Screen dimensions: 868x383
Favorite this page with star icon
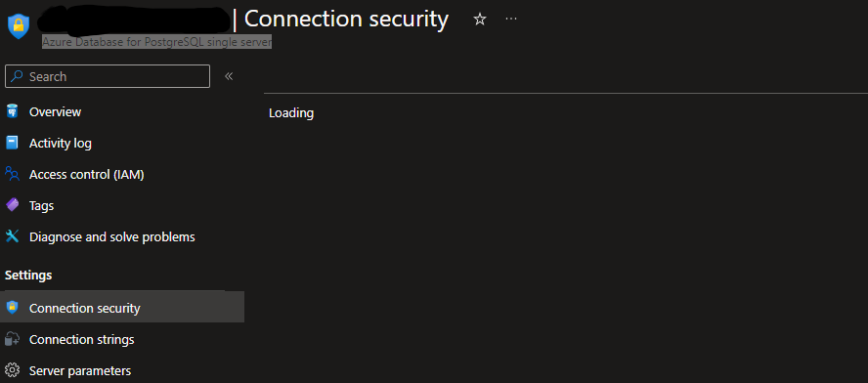(x=479, y=20)
